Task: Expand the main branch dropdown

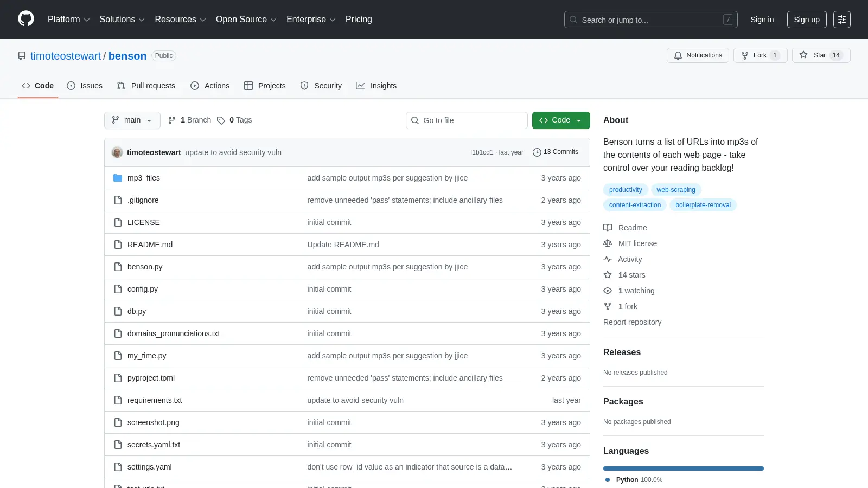Action: tap(132, 120)
